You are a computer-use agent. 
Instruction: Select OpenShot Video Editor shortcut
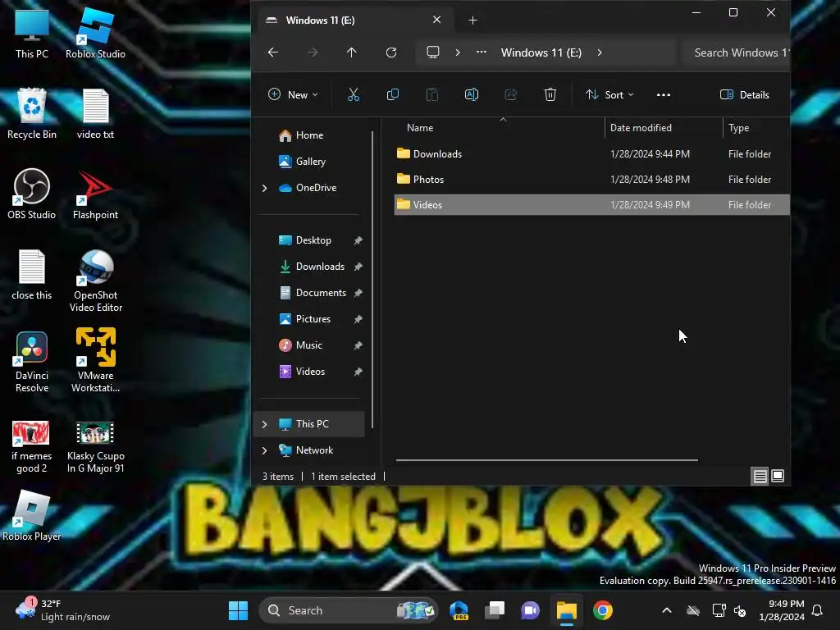pos(95,281)
